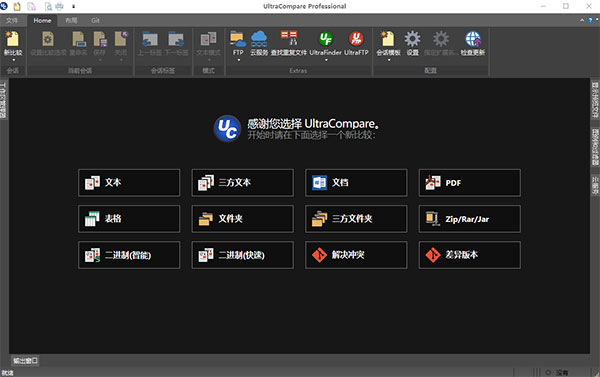Start a 三方文件夹 three-way folder comparison
Viewport: 600px width, 377px height.
click(356, 219)
